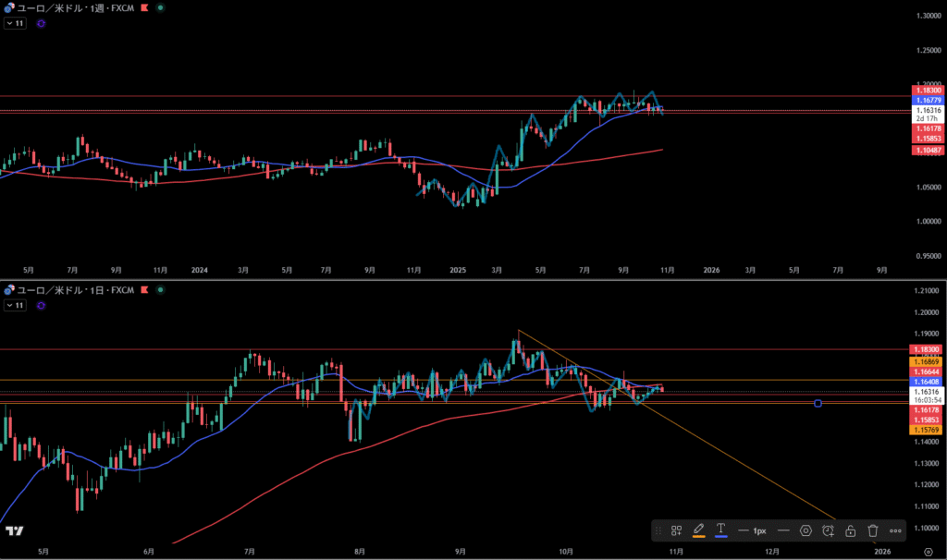This screenshot has width=947, height=560.
Task: Add alert with alarm clock icon
Action: point(829,530)
